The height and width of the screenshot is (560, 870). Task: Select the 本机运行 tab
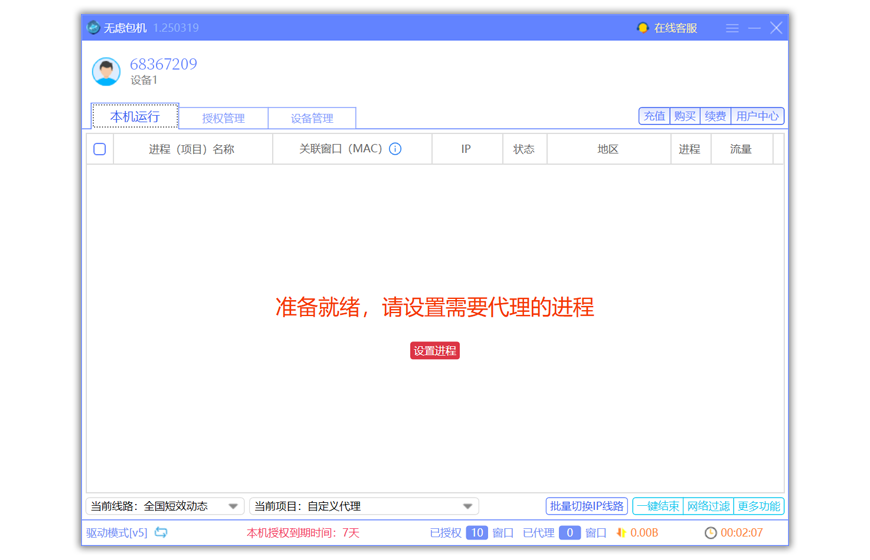click(x=135, y=117)
